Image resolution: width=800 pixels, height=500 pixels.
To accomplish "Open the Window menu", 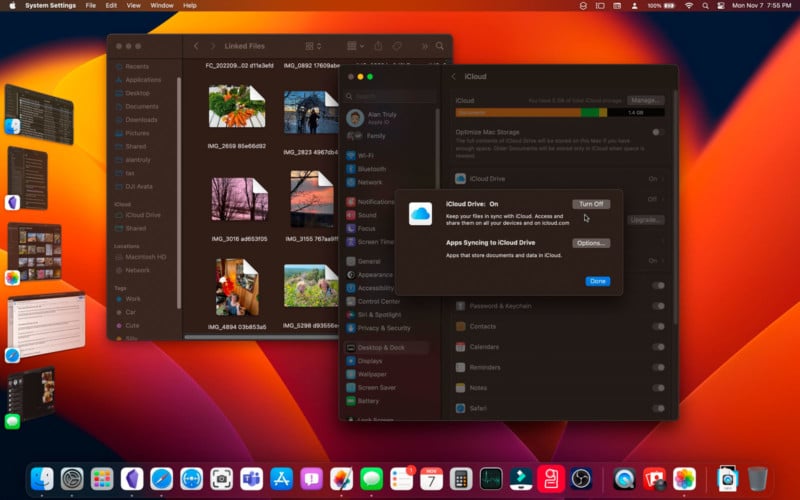I will click(x=162, y=6).
